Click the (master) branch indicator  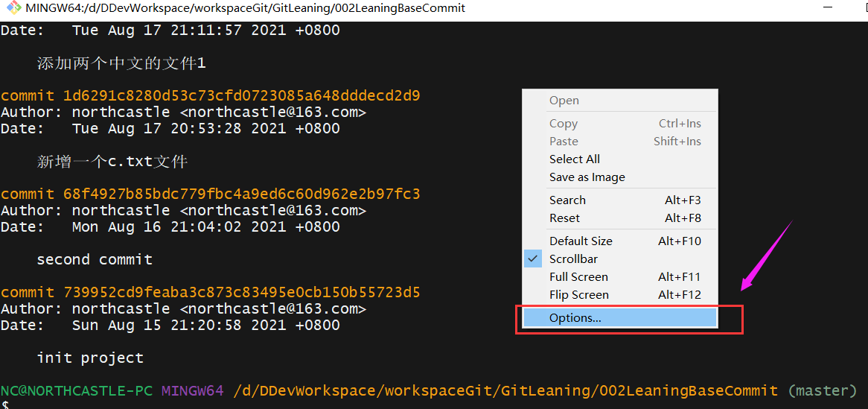pyautogui.click(x=823, y=390)
